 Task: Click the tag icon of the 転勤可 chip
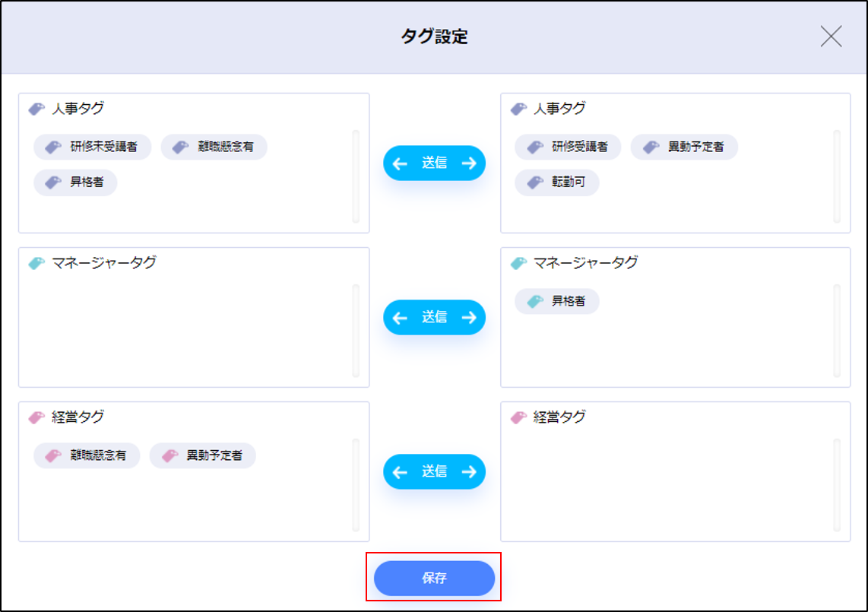[x=535, y=182]
